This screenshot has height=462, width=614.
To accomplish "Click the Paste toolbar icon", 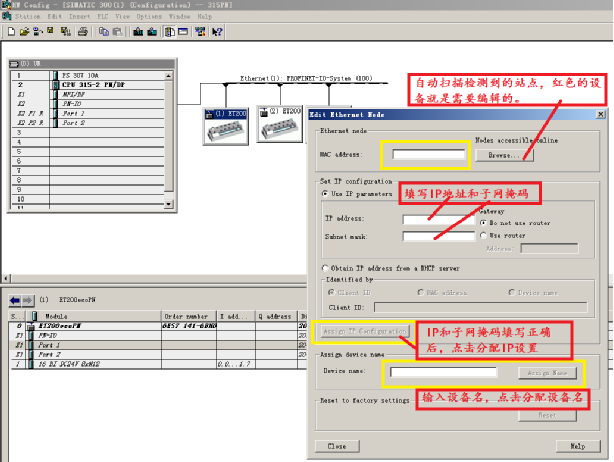I will tap(117, 31).
